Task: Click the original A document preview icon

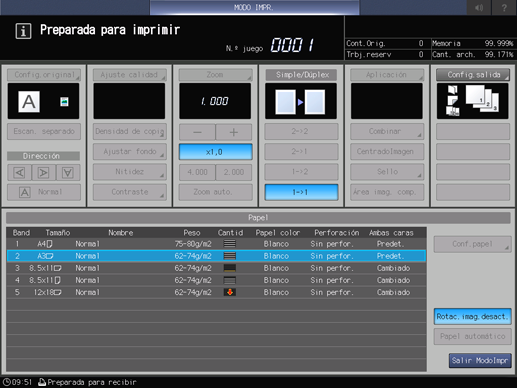Action: click(x=29, y=101)
